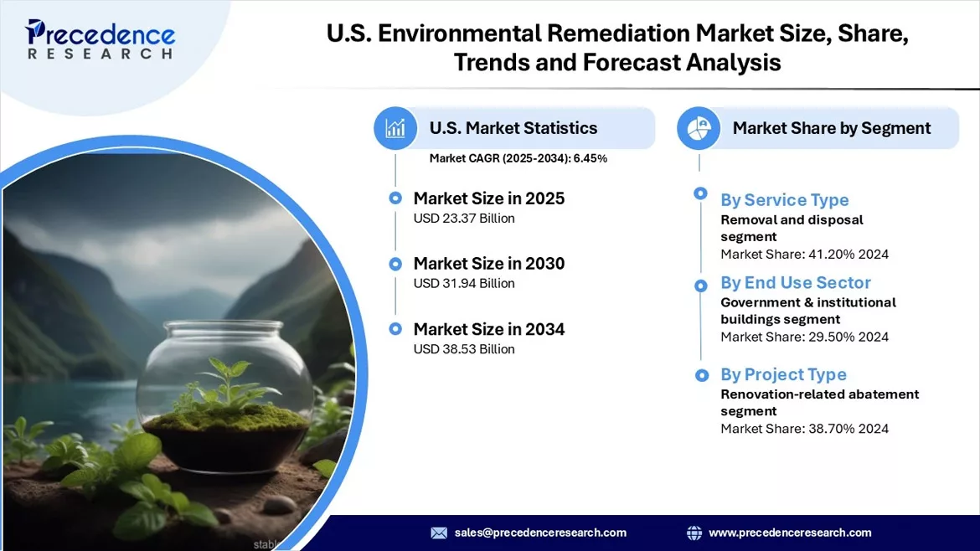The height and width of the screenshot is (551, 980).
Task: Expand the By Project Type section
Action: coord(783,374)
